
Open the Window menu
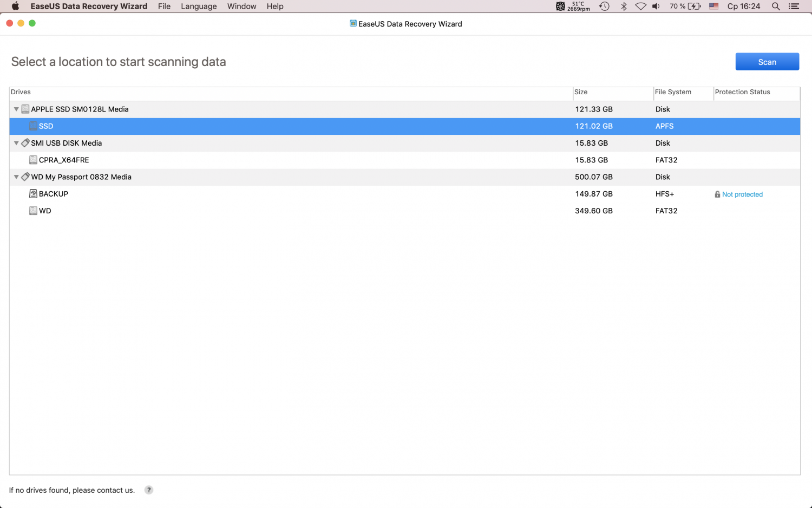[x=241, y=6]
